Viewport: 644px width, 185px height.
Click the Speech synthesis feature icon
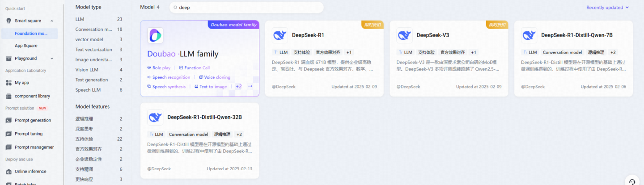[x=149, y=87]
